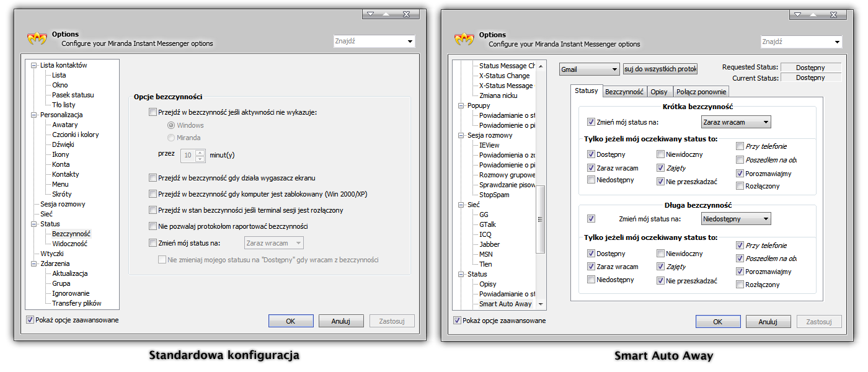Open Znajdź search dropdown in left window
The width and height of the screenshot is (868, 372).
(x=410, y=42)
